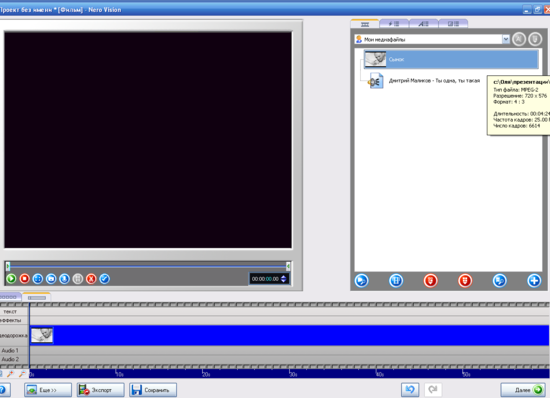This screenshot has width=550, height=398.
Task: Click the blue full-screen preview icon
Action: pos(38,279)
